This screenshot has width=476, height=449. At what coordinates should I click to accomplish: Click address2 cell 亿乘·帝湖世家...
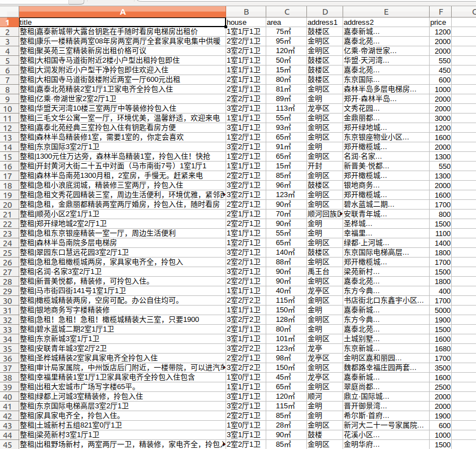[x=386, y=51]
